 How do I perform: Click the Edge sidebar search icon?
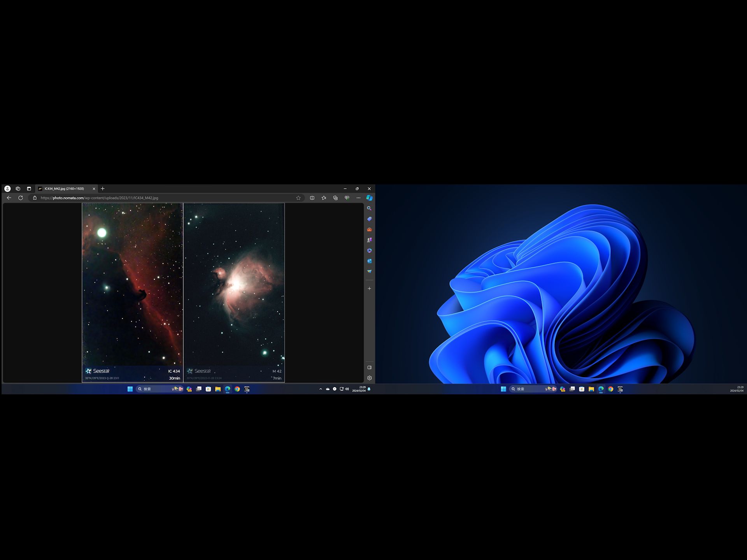coord(369,208)
